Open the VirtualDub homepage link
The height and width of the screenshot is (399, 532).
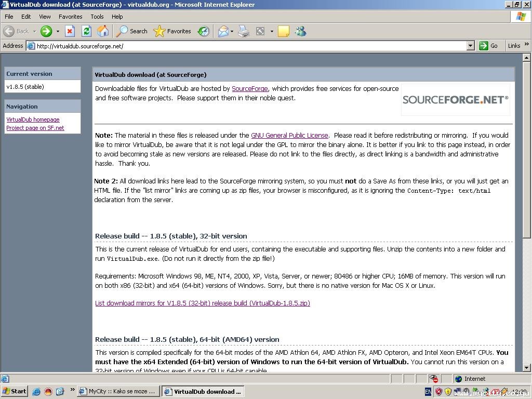33,119
